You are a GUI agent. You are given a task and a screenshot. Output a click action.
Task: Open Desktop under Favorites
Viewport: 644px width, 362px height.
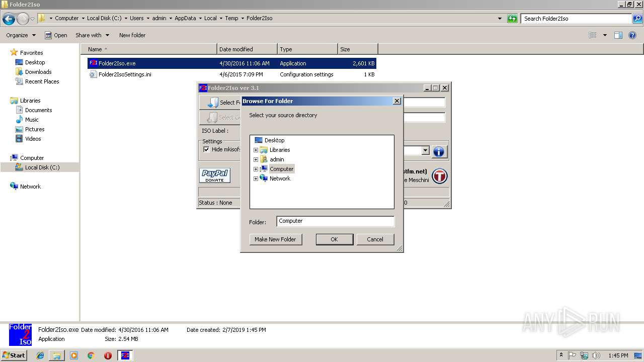pos(35,62)
